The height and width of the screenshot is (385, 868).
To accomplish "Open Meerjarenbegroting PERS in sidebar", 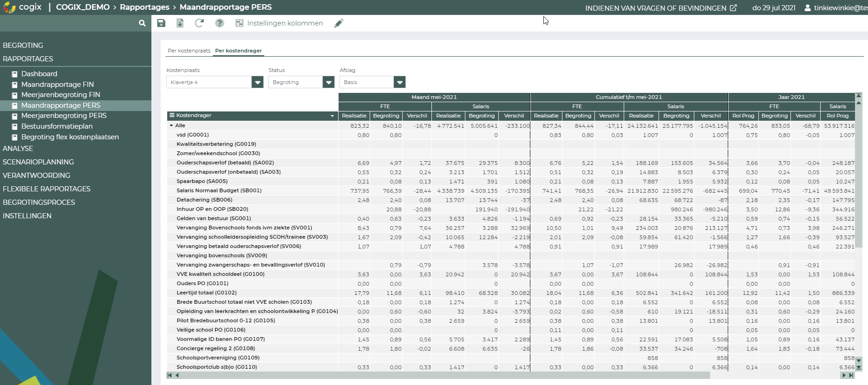I will pos(64,116).
